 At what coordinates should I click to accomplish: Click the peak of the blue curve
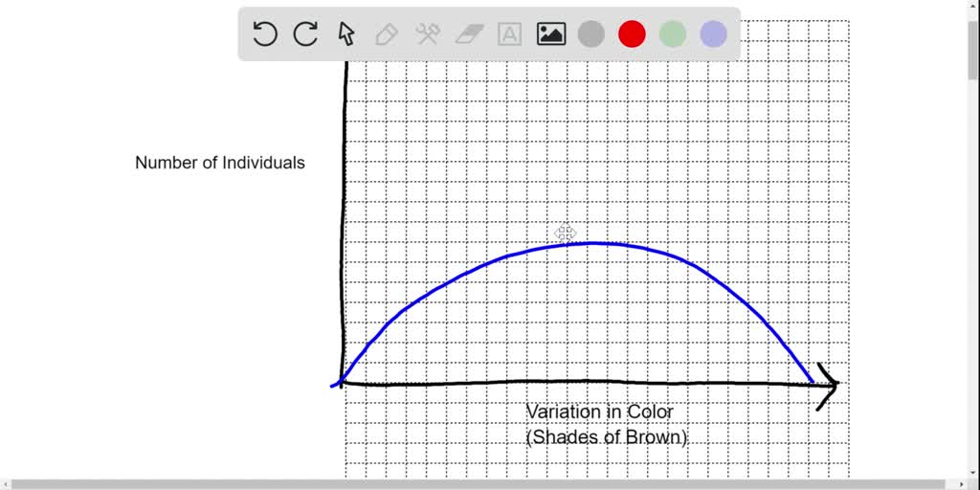(590, 243)
